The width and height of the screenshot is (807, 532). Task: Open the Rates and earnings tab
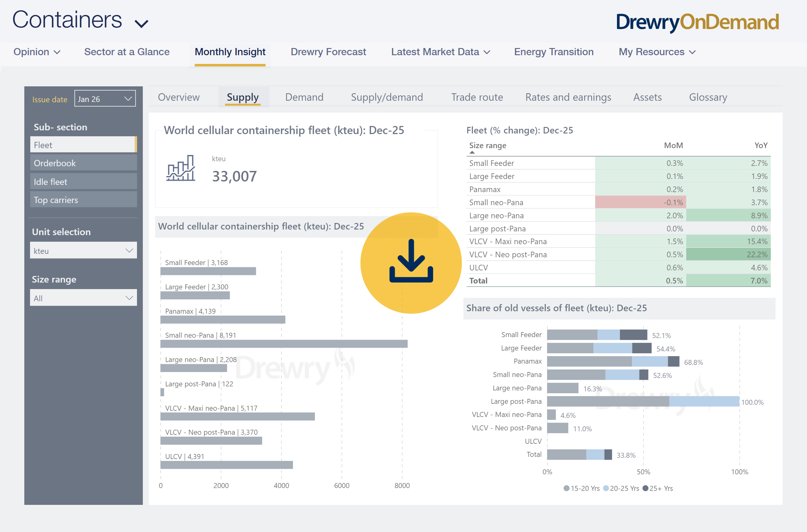coord(568,97)
